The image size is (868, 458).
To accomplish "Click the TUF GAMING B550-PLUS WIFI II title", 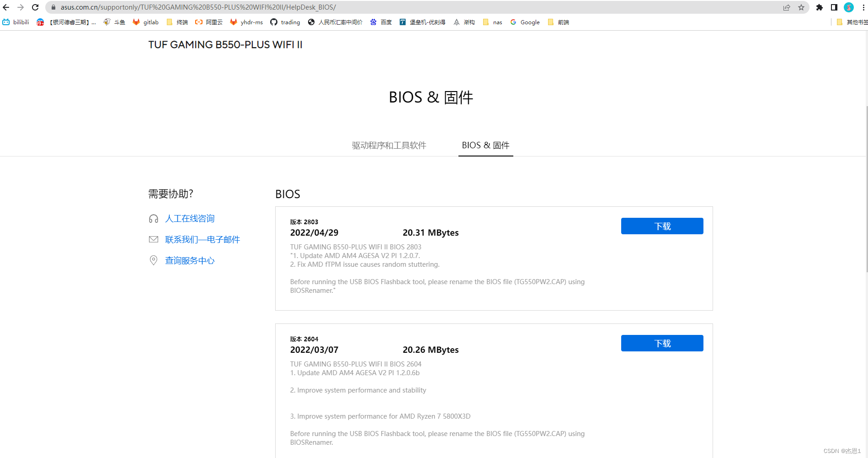I will pos(225,45).
